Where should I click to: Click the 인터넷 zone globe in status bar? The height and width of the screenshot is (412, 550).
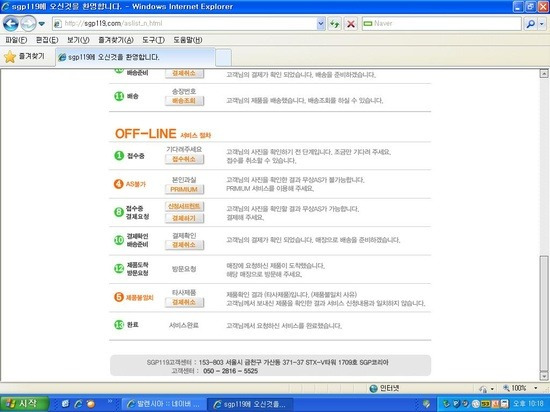coord(373,389)
